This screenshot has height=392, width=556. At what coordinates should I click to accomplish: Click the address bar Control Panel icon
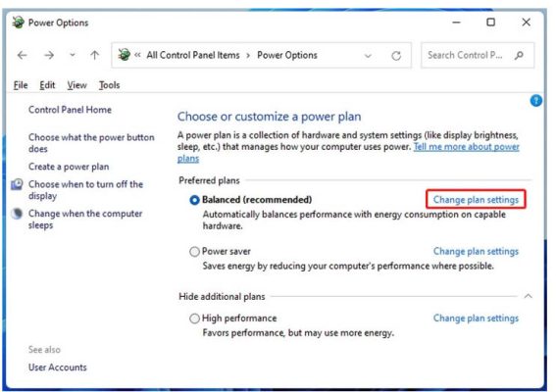[x=125, y=55]
